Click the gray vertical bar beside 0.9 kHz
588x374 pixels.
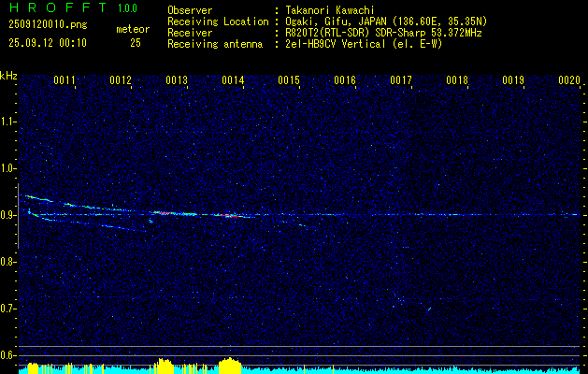point(18,216)
